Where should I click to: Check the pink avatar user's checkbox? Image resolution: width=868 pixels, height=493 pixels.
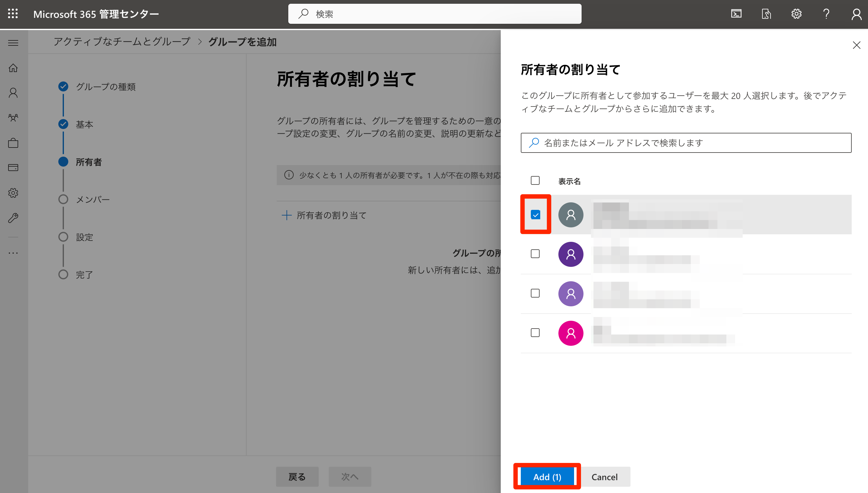click(535, 333)
